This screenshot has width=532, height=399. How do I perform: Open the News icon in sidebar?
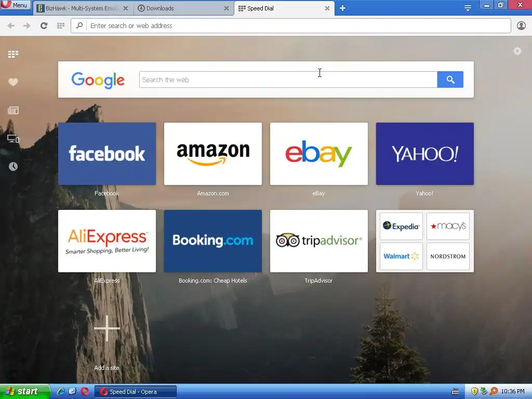coord(13,110)
